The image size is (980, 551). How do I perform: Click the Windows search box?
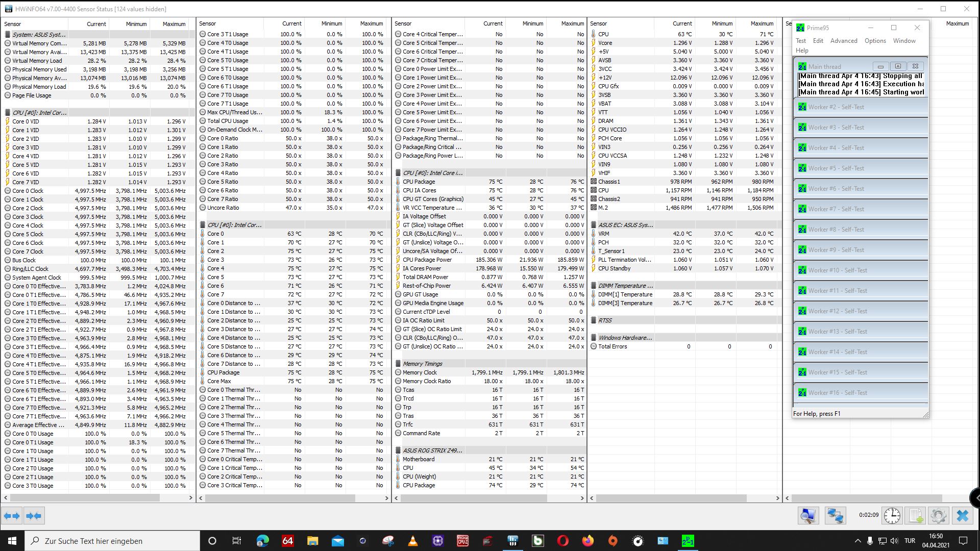(112, 541)
